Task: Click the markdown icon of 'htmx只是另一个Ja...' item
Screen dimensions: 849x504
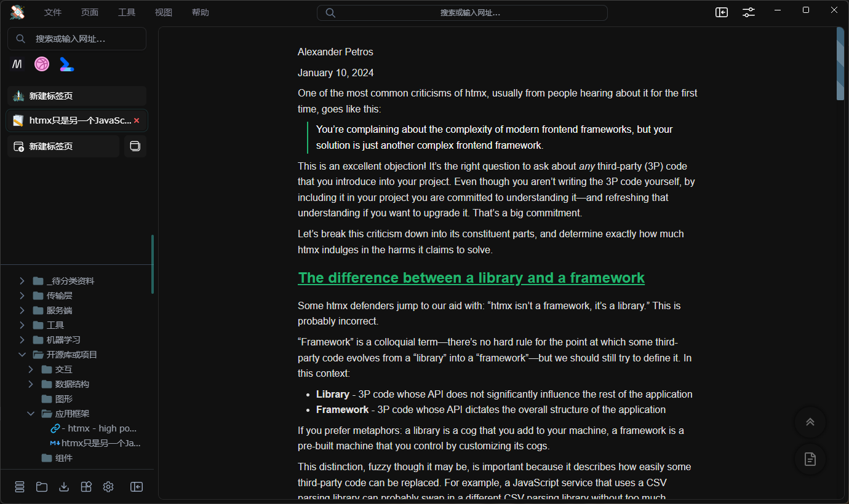Action: pos(55,443)
